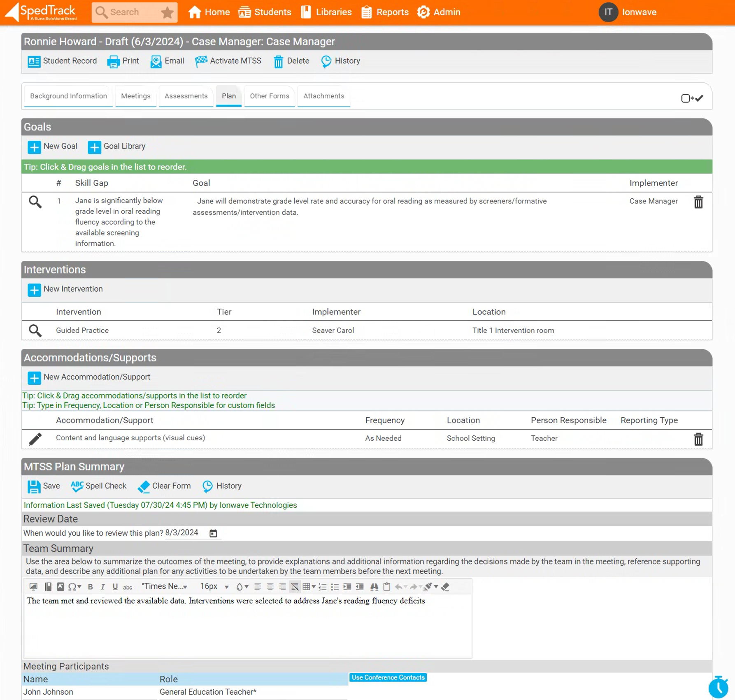The image size is (735, 700).
Task: Open the font family dropdown
Action: (x=165, y=587)
